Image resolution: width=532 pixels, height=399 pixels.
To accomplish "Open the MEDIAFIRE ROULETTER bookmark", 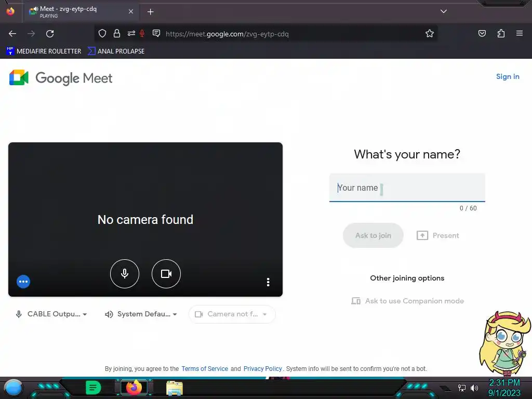I will pos(44,51).
